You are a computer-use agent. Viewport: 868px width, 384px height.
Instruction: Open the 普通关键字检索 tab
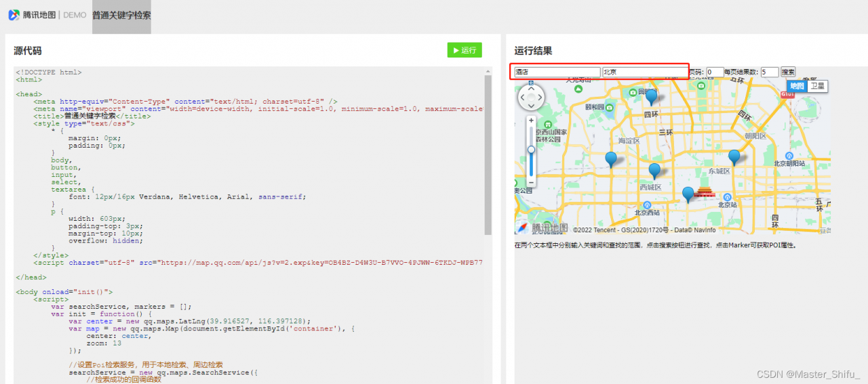pyautogui.click(x=121, y=16)
